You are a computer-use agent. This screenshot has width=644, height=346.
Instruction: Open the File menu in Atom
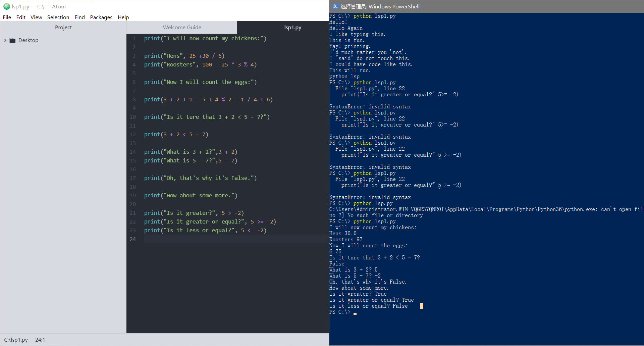7,17
